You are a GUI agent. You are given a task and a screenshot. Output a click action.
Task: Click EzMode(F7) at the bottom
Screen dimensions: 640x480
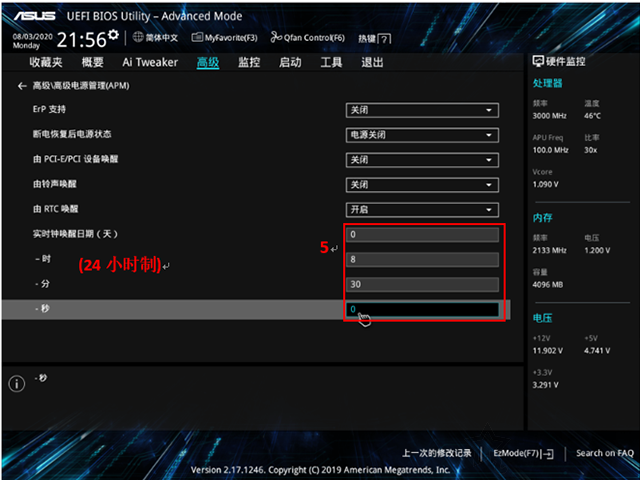click(523, 453)
